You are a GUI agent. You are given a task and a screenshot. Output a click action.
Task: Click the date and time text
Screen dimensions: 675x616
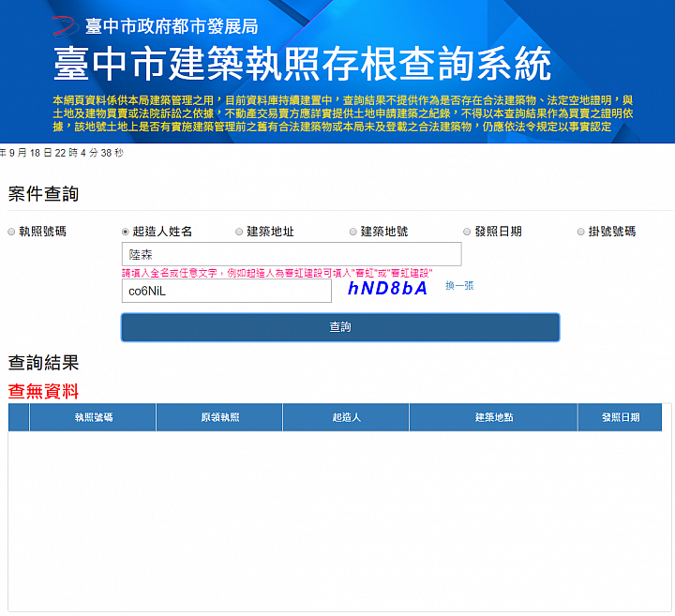pos(62,153)
